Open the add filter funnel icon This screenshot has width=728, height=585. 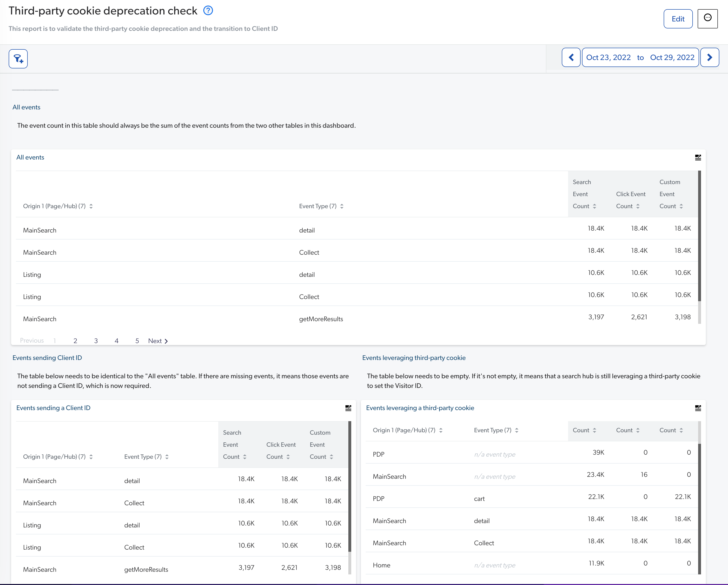pyautogui.click(x=18, y=59)
